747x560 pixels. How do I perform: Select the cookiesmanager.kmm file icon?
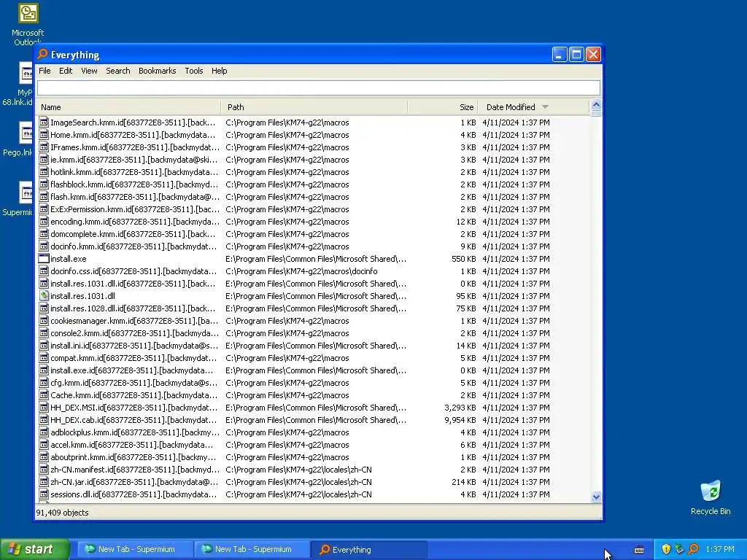coord(44,321)
